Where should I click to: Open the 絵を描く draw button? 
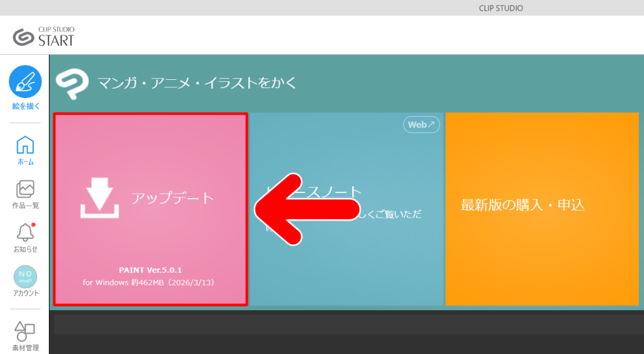click(25, 87)
